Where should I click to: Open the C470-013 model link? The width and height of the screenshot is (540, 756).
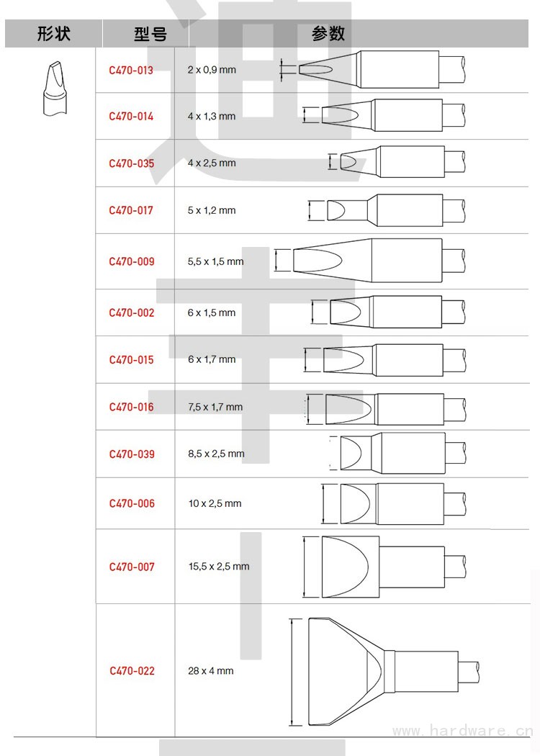(x=131, y=71)
